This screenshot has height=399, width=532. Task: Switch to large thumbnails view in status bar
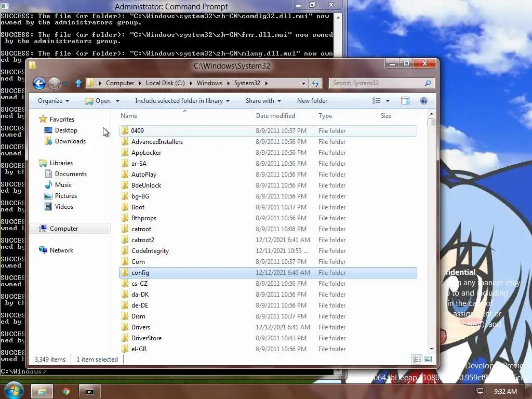(428, 359)
